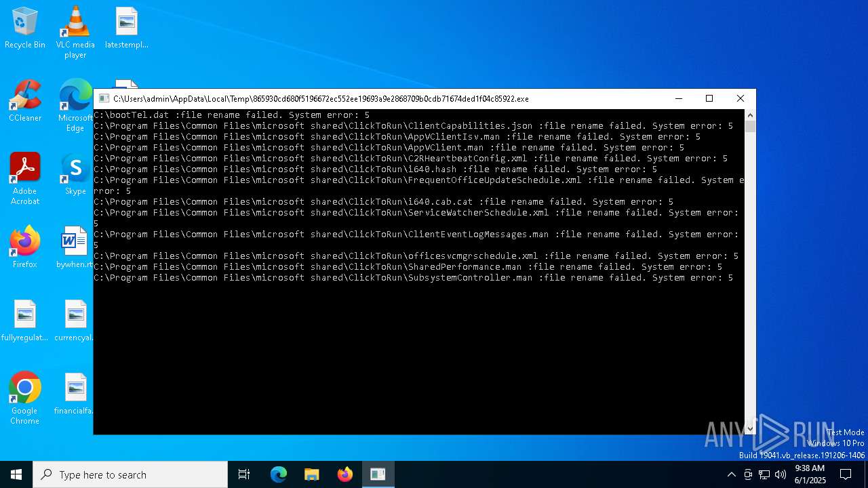This screenshot has width=868, height=488.
Task: Launch Google Chrome desktop shortcut
Action: pyautogui.click(x=25, y=399)
